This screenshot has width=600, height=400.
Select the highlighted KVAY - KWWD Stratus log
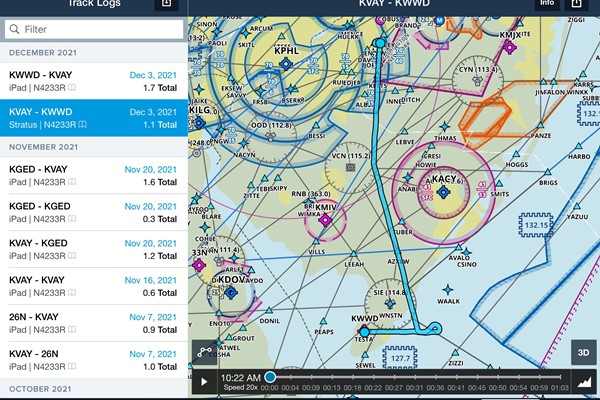coord(93,117)
